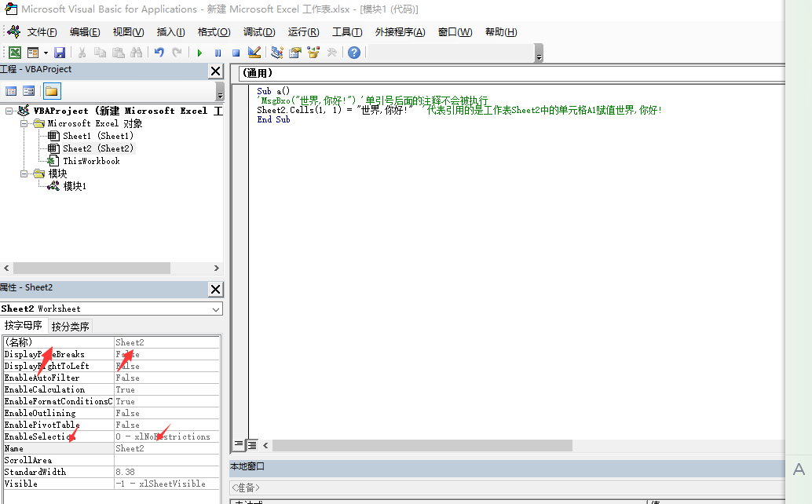The height and width of the screenshot is (504, 812).
Task: Click the Save floppy disk icon
Action: pyautogui.click(x=60, y=53)
